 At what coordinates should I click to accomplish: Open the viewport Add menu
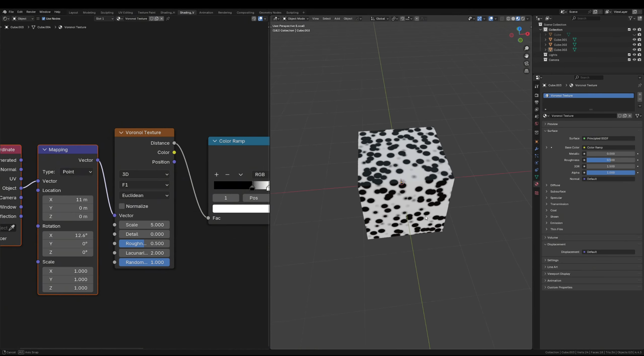point(337,19)
